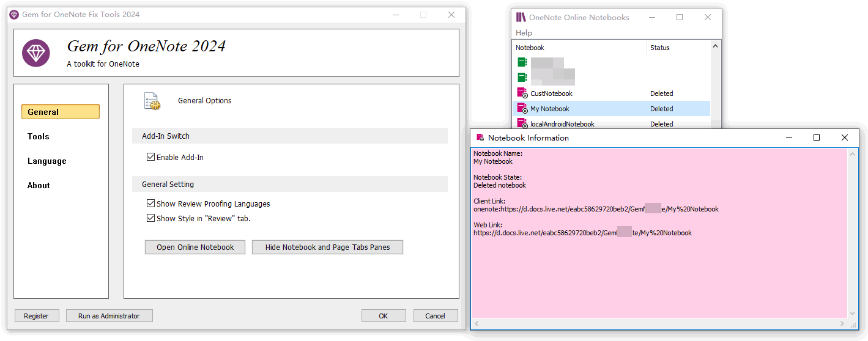
Task: Sort by the Status column header
Action: (x=678, y=48)
